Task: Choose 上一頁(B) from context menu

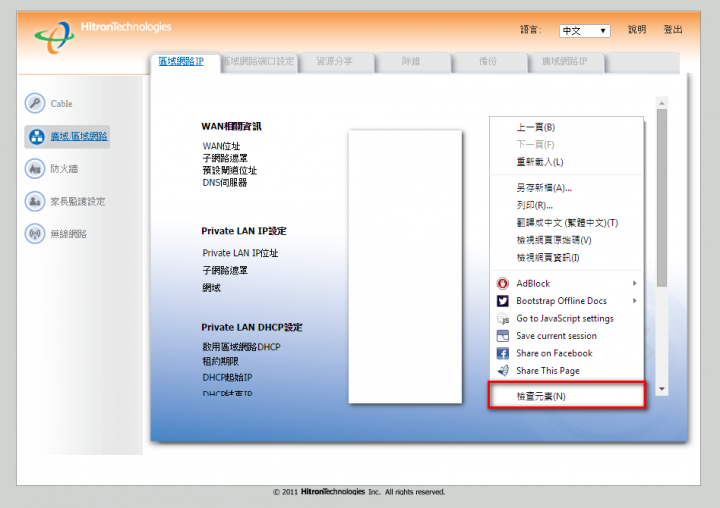Action: pos(566,127)
